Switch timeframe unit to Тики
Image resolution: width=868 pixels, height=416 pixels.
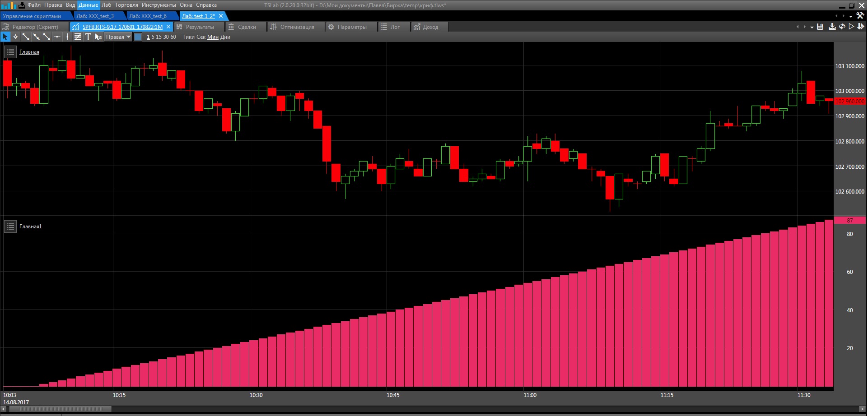click(188, 37)
